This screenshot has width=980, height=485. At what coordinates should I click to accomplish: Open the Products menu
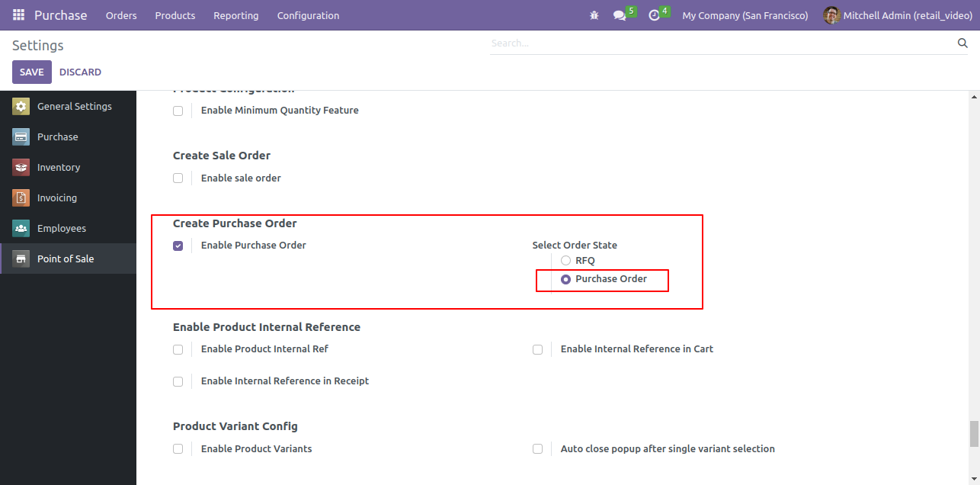coord(175,15)
